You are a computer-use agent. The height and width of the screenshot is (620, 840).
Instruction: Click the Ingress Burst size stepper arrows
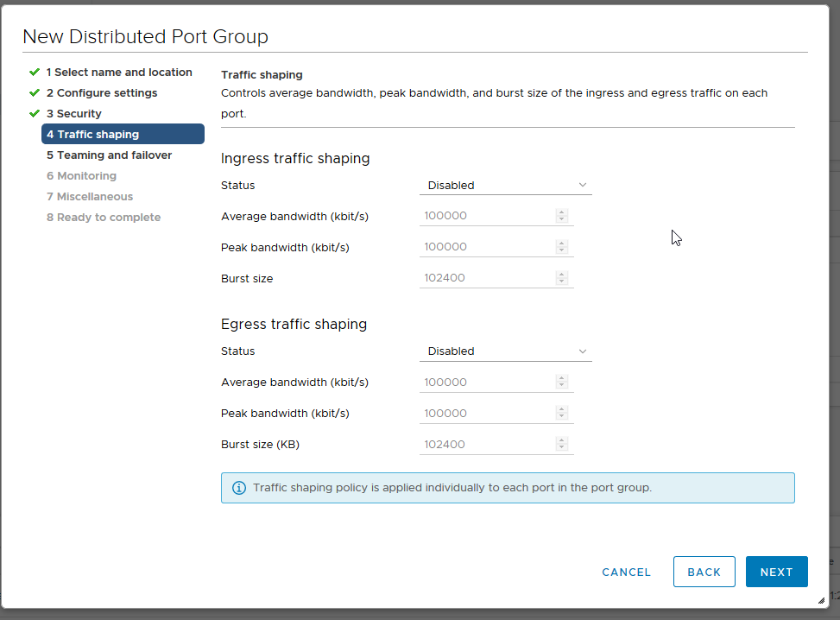562,278
